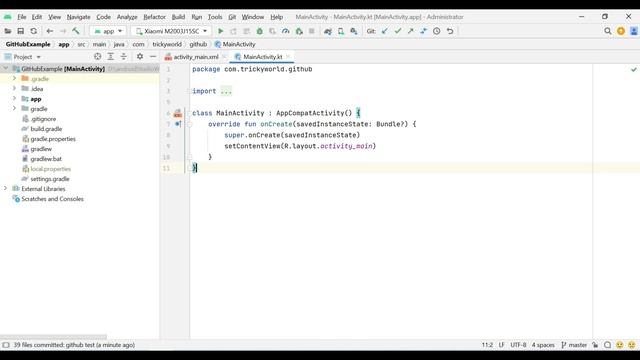Click the attach debugger to process icon
Viewport: 640px width, 360px height.
pos(299,31)
